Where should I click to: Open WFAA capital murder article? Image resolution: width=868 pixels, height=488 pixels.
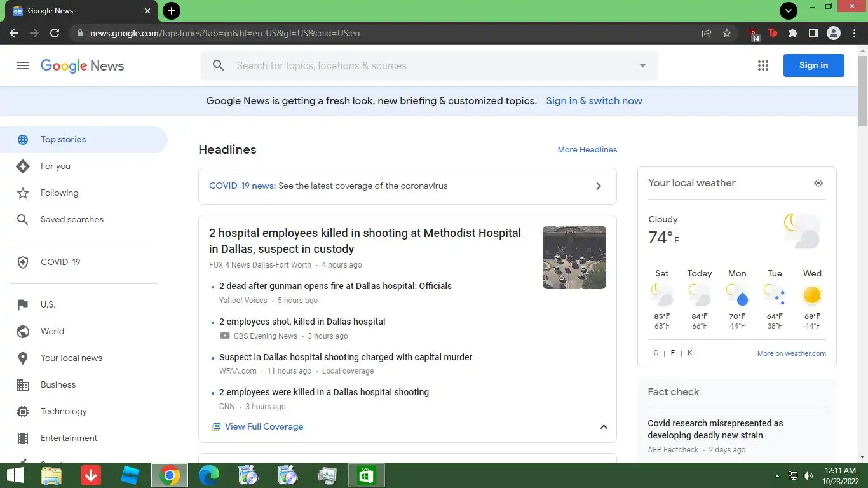[346, 358]
